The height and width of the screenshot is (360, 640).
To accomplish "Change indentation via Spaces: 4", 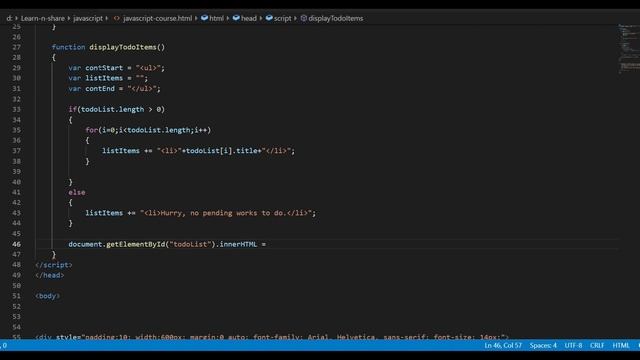I will point(543,345).
